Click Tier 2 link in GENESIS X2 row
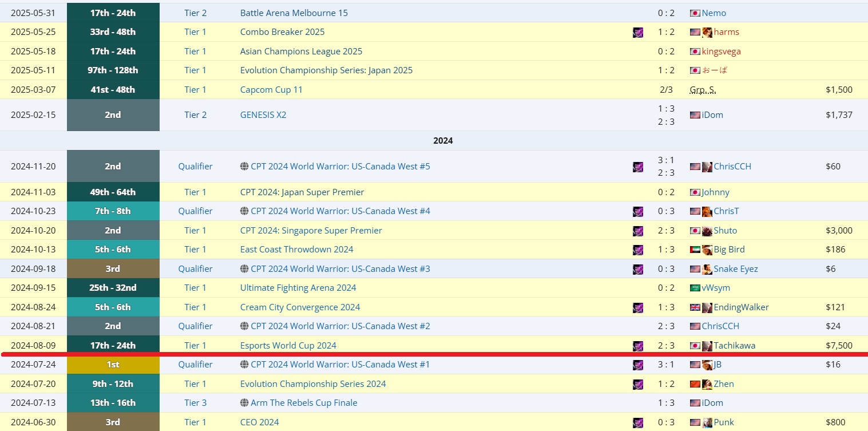Viewport: 868px width, 431px height. pos(195,115)
